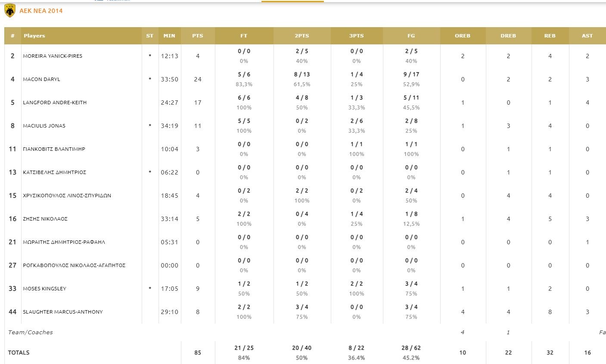Click the FT column header

[244, 36]
